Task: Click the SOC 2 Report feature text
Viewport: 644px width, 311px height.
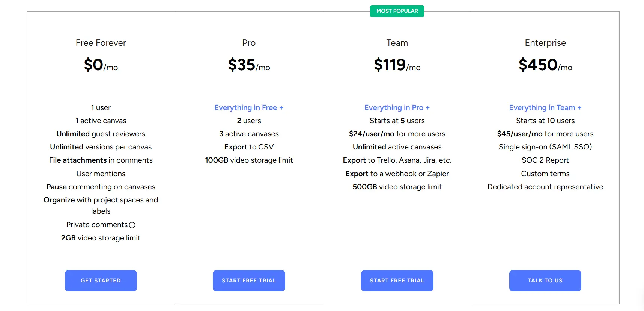Action: click(x=545, y=160)
